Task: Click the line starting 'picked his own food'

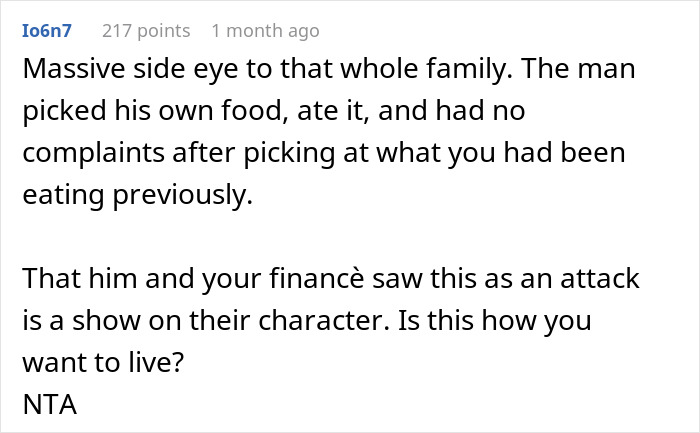Action: (272, 113)
